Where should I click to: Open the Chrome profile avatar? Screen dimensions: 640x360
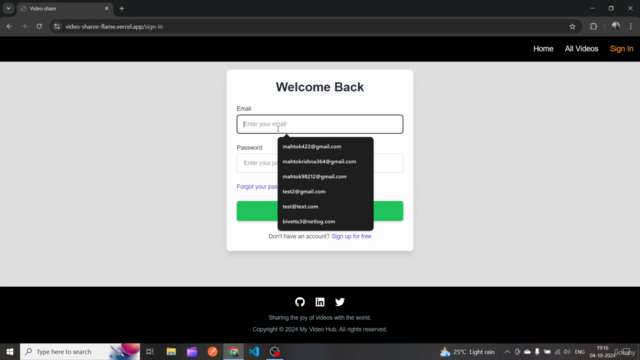click(616, 27)
